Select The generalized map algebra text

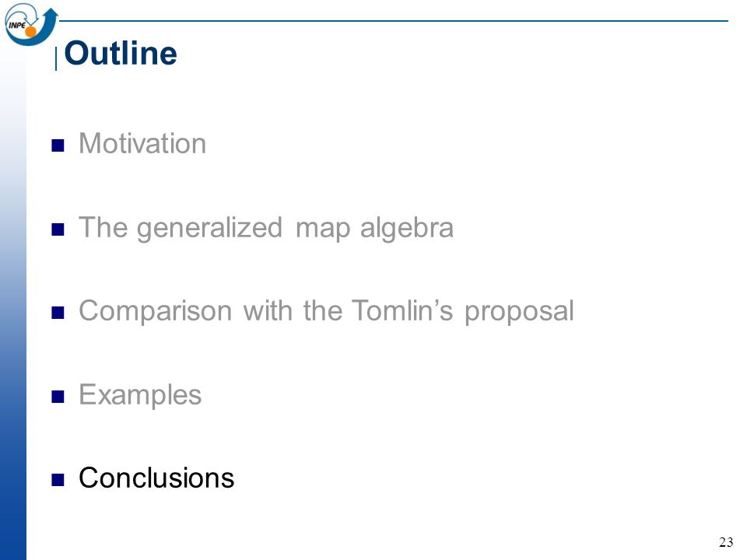(266, 229)
